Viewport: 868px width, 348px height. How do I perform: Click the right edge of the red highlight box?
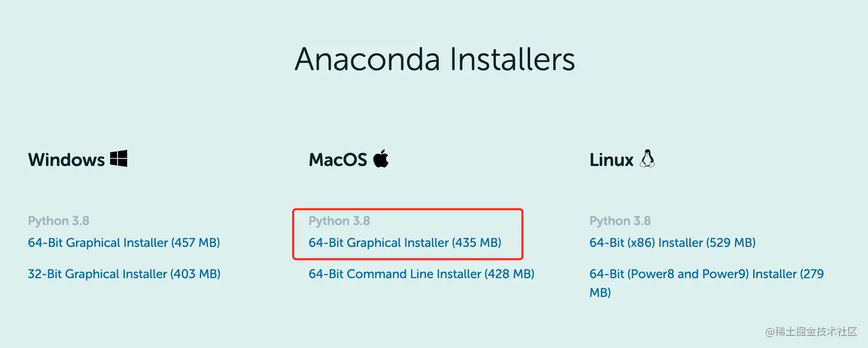tap(522, 234)
